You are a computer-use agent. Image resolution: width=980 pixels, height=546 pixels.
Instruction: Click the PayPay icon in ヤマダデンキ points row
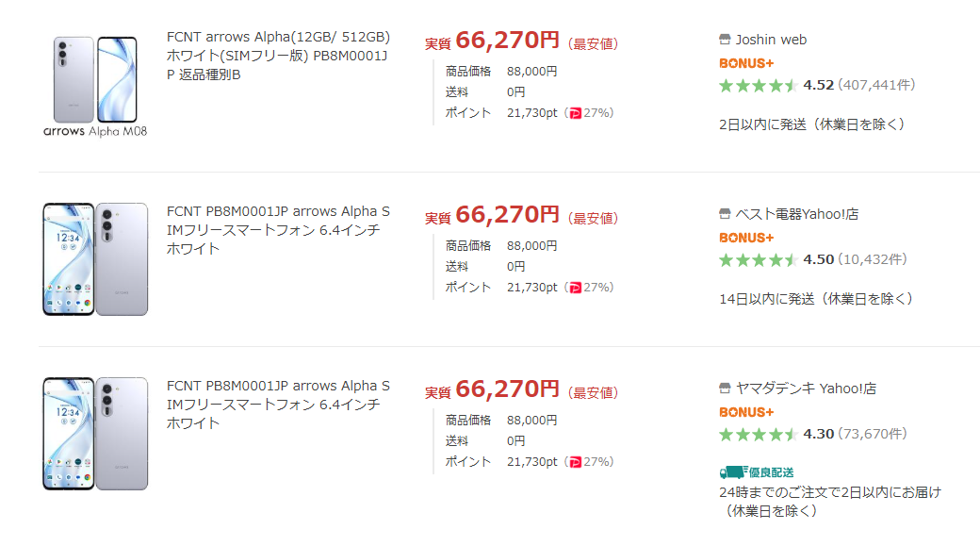tap(575, 462)
